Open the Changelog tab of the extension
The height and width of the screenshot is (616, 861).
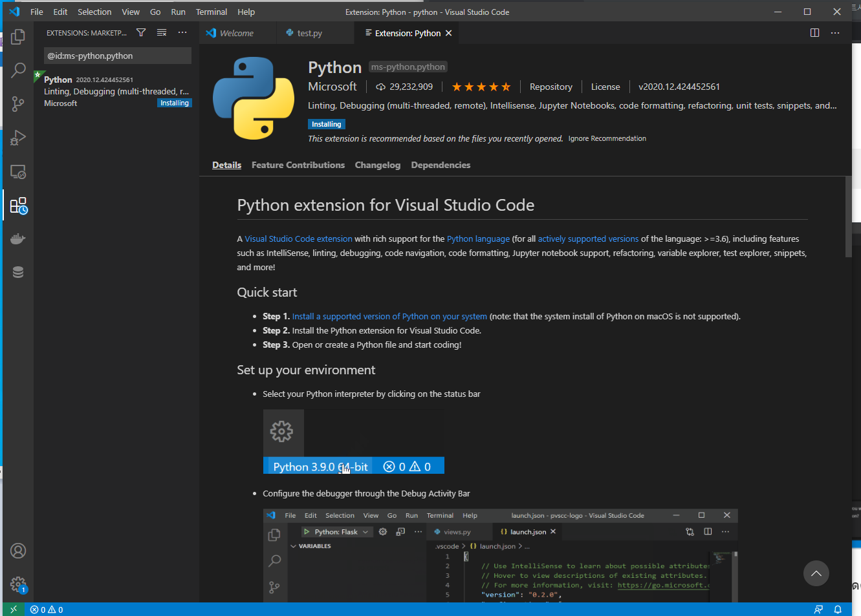377,165
